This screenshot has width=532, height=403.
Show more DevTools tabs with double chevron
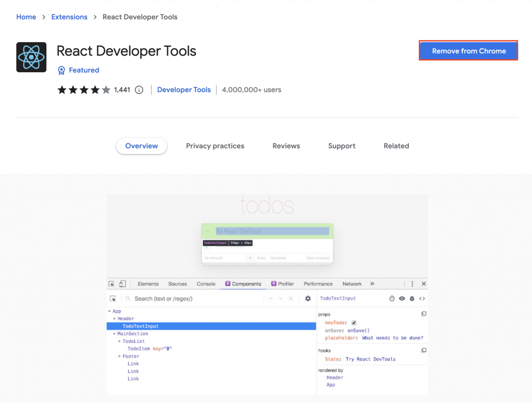[x=372, y=284]
